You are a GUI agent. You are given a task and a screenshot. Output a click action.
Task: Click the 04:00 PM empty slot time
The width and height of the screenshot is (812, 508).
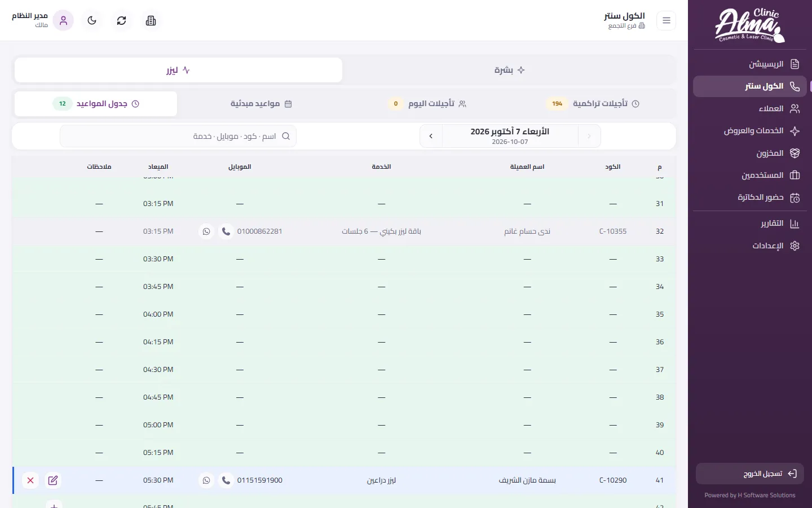point(158,314)
